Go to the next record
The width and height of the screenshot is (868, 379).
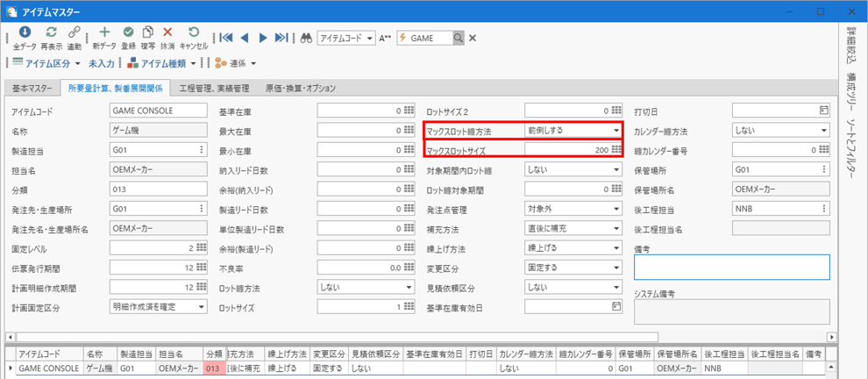pyautogui.click(x=264, y=38)
